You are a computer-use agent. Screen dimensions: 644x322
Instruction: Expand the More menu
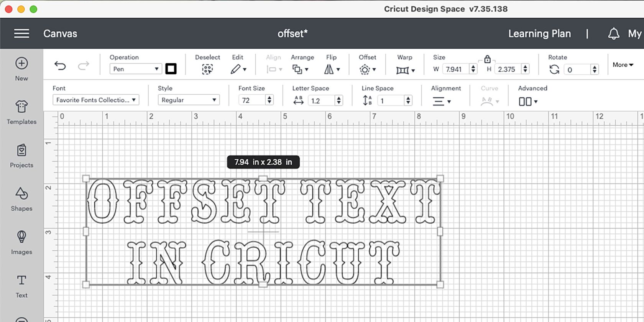[x=623, y=65]
